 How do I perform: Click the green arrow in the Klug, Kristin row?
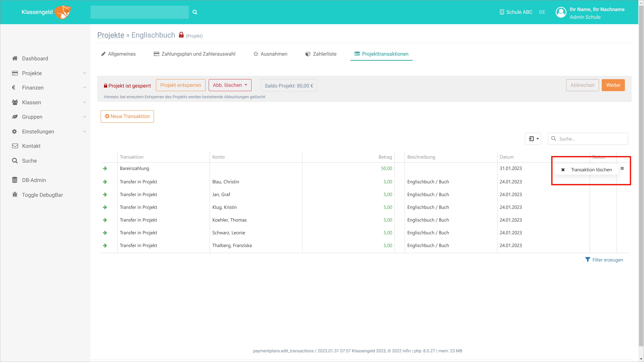(x=105, y=207)
